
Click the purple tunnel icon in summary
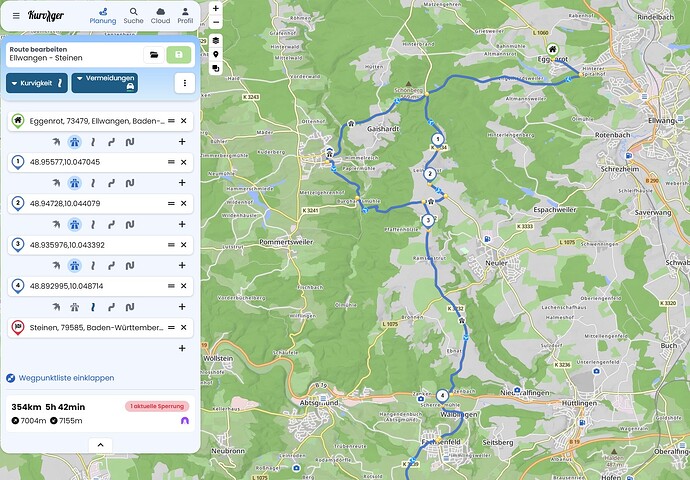coord(185,421)
